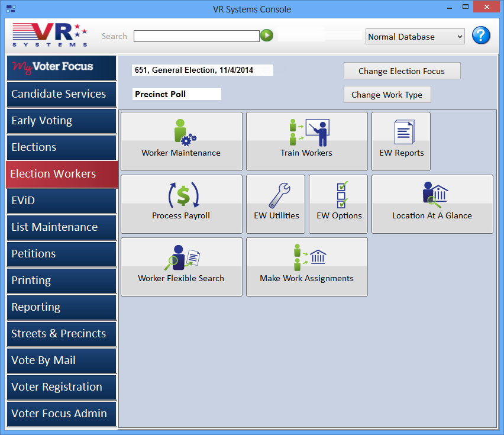This screenshot has width=504, height=435.
Task: Go to the Elections module
Action: click(x=62, y=147)
